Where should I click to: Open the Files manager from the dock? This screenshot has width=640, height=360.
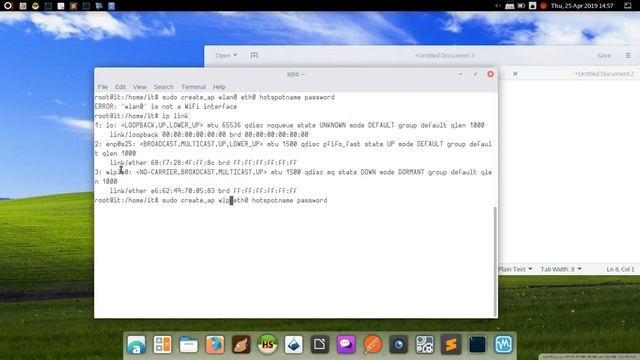pos(189,344)
